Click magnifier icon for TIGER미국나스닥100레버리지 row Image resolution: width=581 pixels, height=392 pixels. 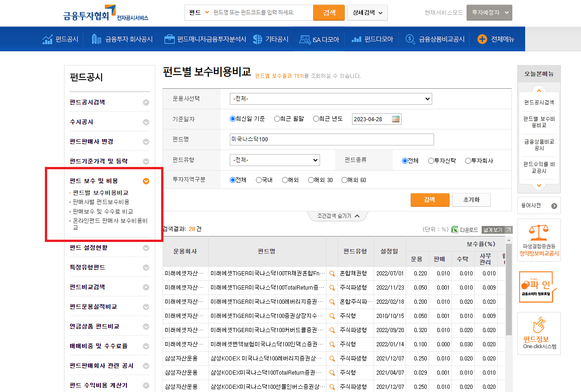point(332,302)
